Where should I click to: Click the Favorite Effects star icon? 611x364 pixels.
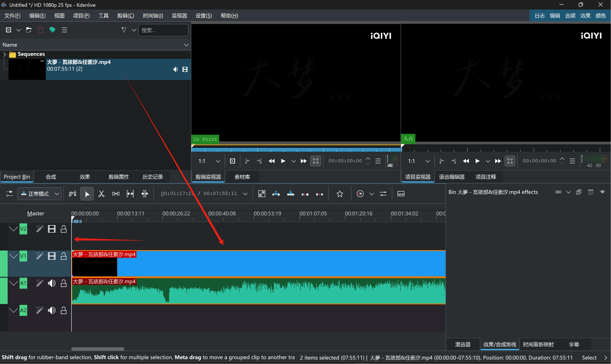coord(340,194)
